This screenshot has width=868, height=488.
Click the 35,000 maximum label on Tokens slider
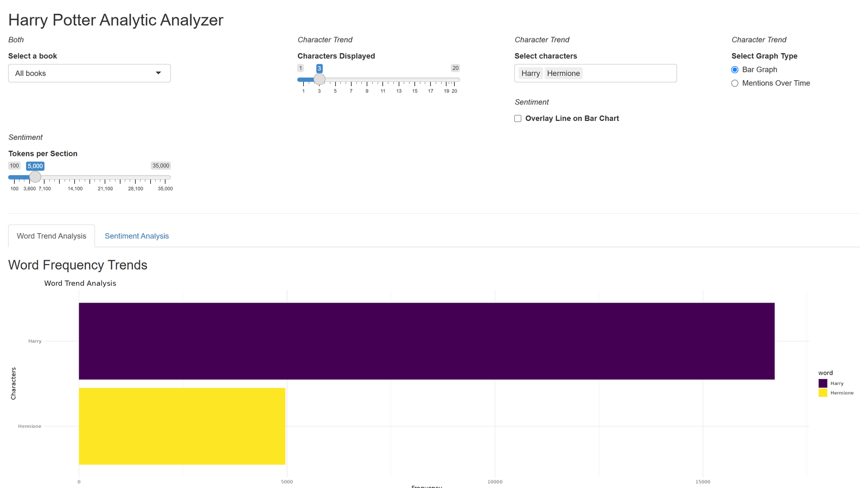click(161, 166)
